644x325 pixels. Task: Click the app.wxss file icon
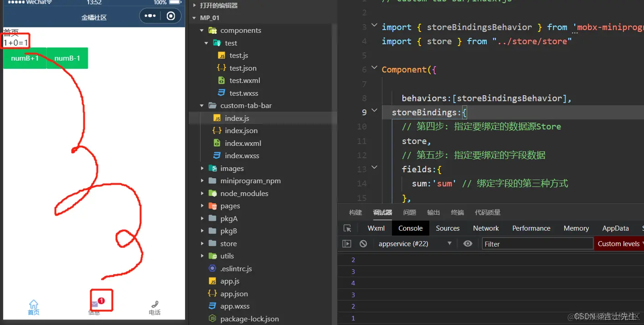pos(212,306)
